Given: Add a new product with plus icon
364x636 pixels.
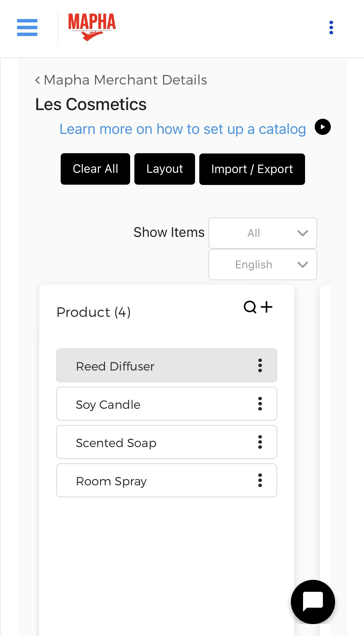Looking at the screenshot, I should click(x=266, y=307).
